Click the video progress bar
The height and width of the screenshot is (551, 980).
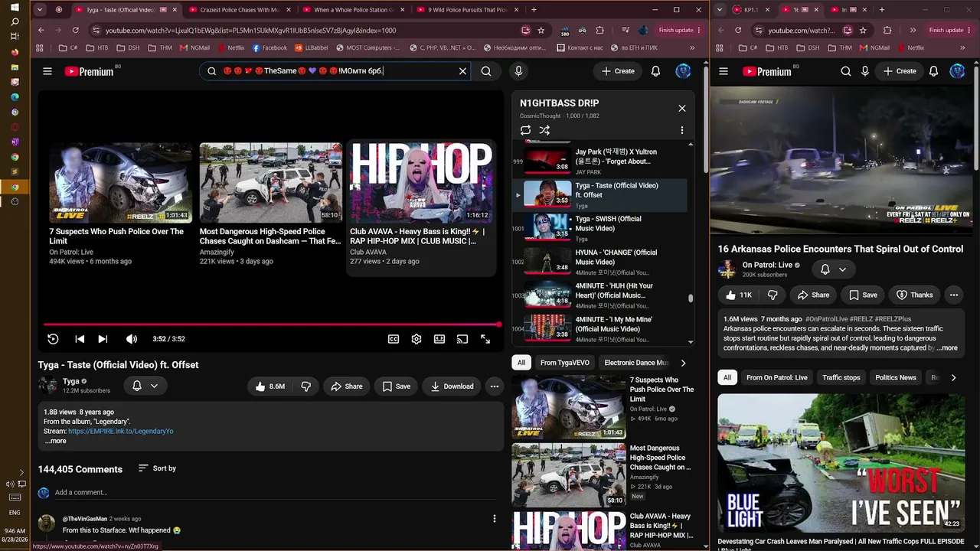272,324
